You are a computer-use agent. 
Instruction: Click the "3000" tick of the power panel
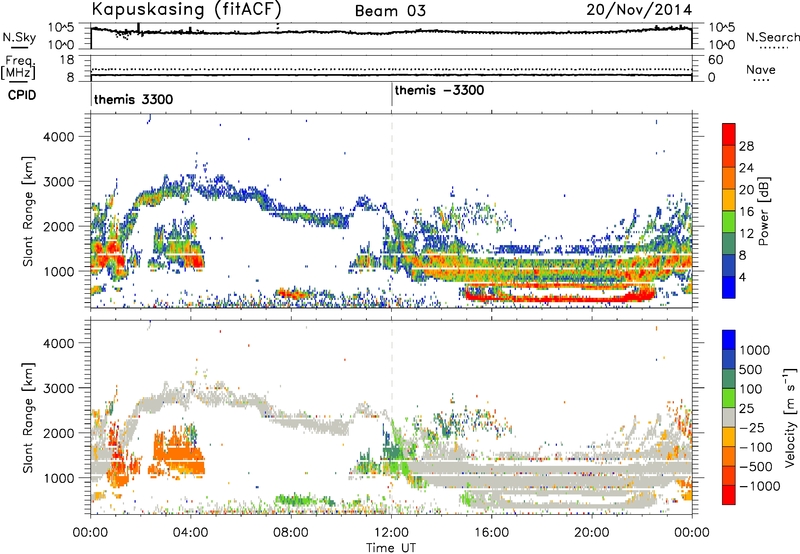coord(58,182)
